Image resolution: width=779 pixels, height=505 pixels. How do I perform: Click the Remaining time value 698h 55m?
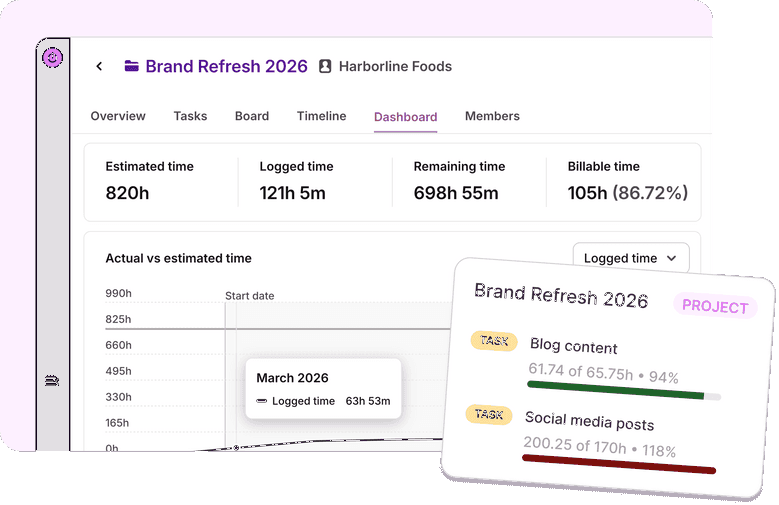(456, 193)
